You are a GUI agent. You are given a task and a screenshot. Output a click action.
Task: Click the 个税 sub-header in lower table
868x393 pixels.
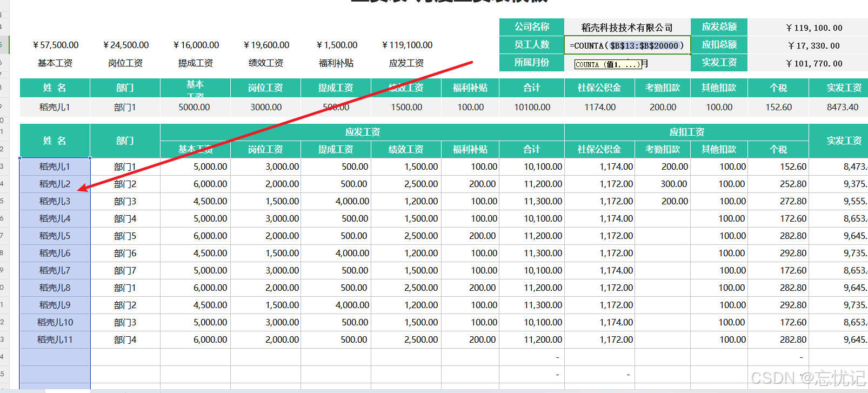pyautogui.click(x=778, y=149)
